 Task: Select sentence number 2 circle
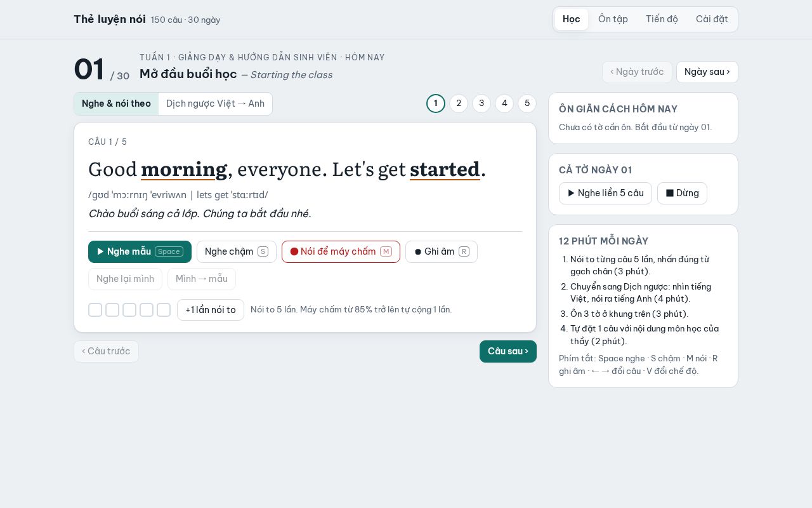coord(459,104)
